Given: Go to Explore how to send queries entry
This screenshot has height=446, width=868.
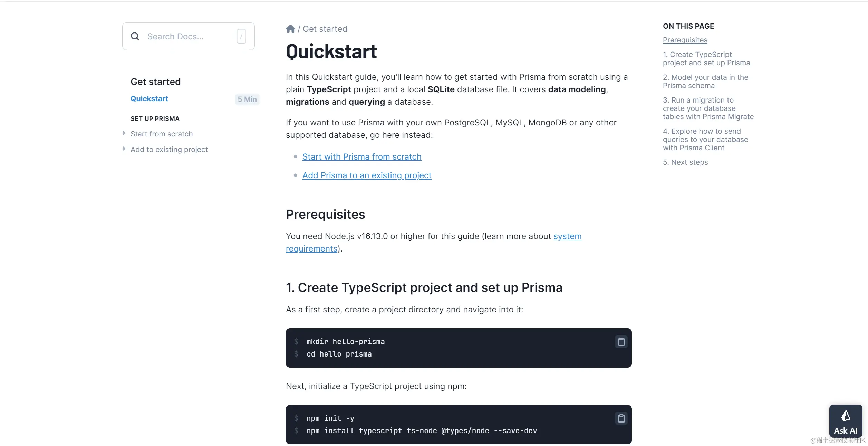Looking at the screenshot, I should [x=705, y=140].
